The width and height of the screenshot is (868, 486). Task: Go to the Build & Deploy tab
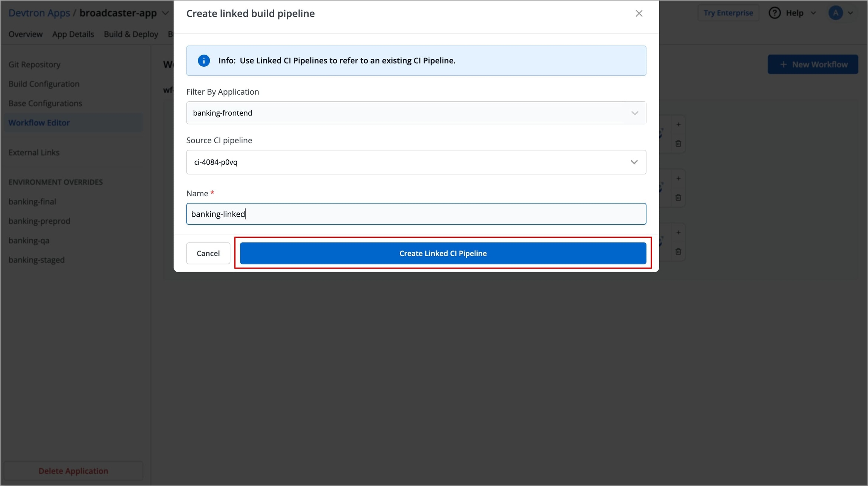tap(131, 34)
